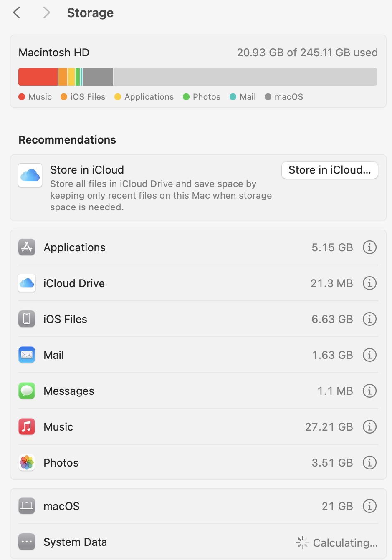Image resolution: width=392 pixels, height=560 pixels.
Task: Select the gray macOS segment in storage bar
Action: coord(98,77)
